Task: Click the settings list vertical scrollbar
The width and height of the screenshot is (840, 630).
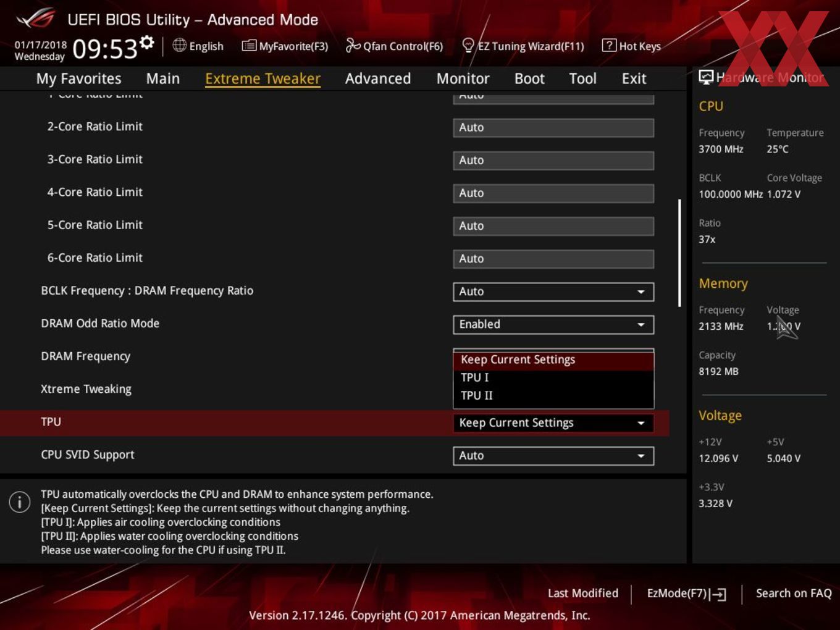Action: tap(679, 253)
